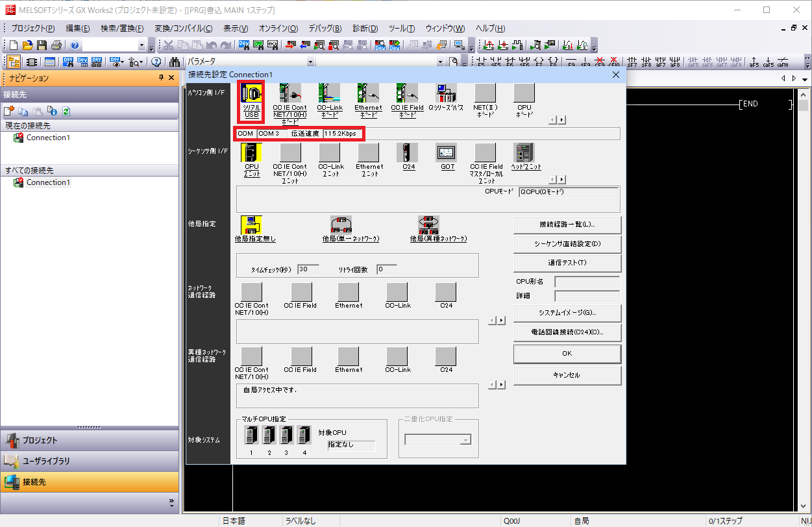Image resolution: width=812 pixels, height=527 pixels.
Task: Click the New project icon in toolbar
Action: (14, 45)
